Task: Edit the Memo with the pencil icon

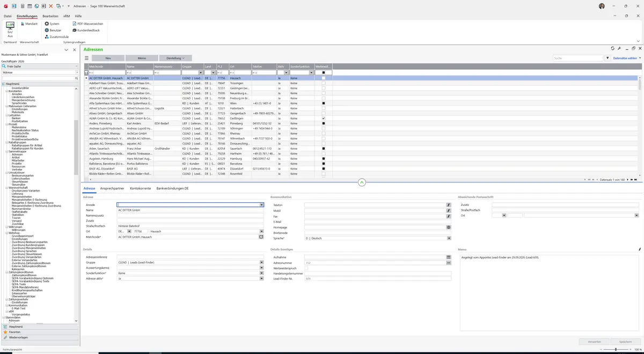Action: 640,249
